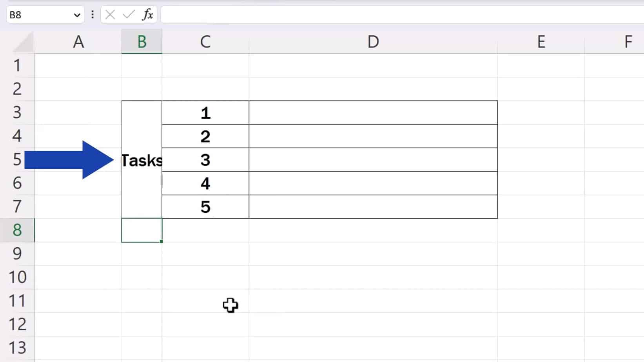Select row header 8
The image size is (644, 362).
(x=17, y=230)
